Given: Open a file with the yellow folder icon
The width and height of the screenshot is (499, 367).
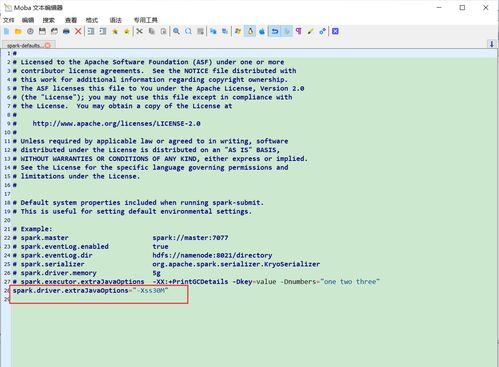Looking at the screenshot, I should pyautogui.click(x=18, y=31).
